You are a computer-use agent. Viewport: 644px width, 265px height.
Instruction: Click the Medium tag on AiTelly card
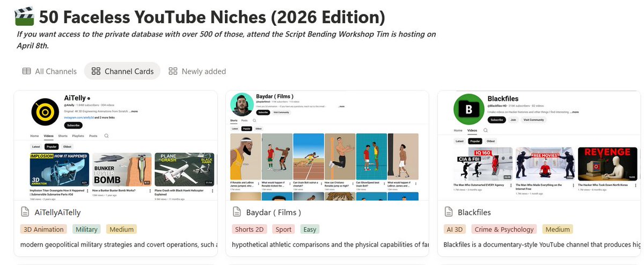click(121, 229)
